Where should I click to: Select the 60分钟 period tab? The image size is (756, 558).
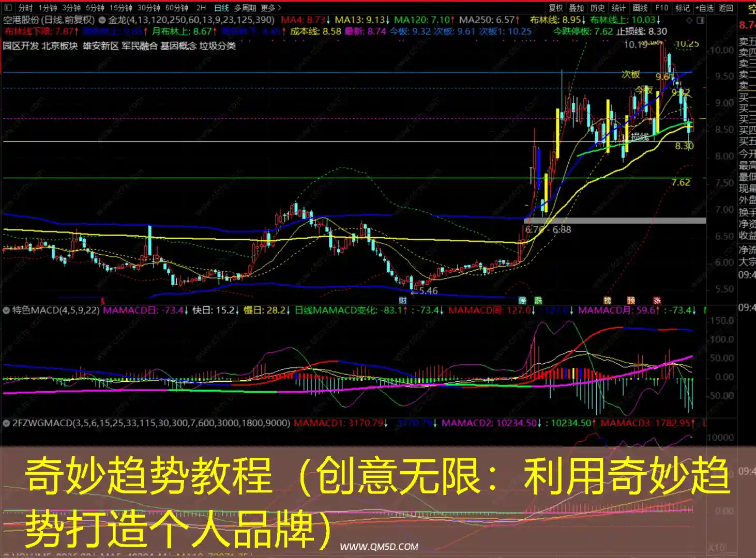coord(177,8)
